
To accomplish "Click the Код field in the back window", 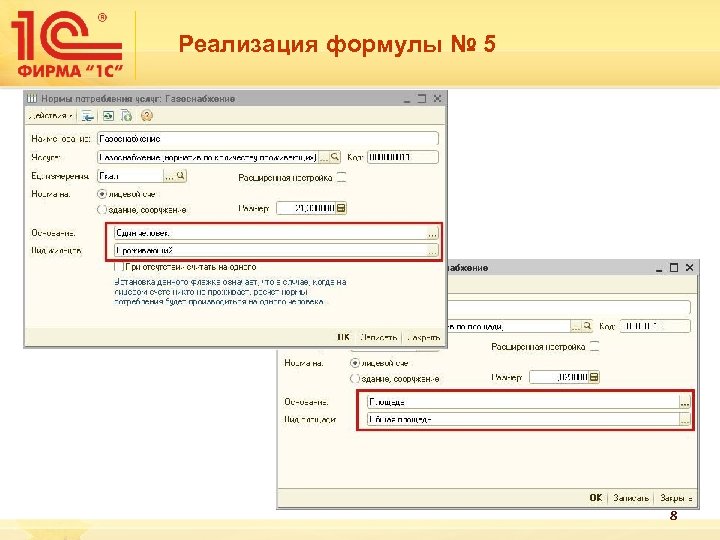I will point(655,326).
